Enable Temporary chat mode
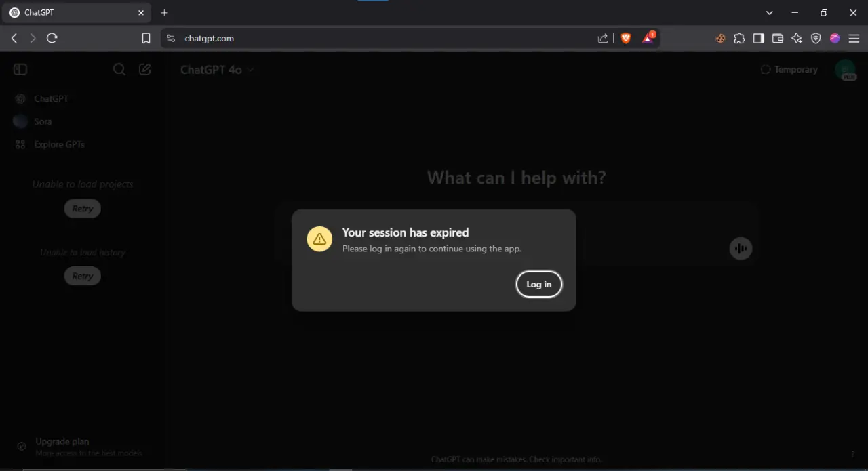The height and width of the screenshot is (471, 868). pos(789,69)
